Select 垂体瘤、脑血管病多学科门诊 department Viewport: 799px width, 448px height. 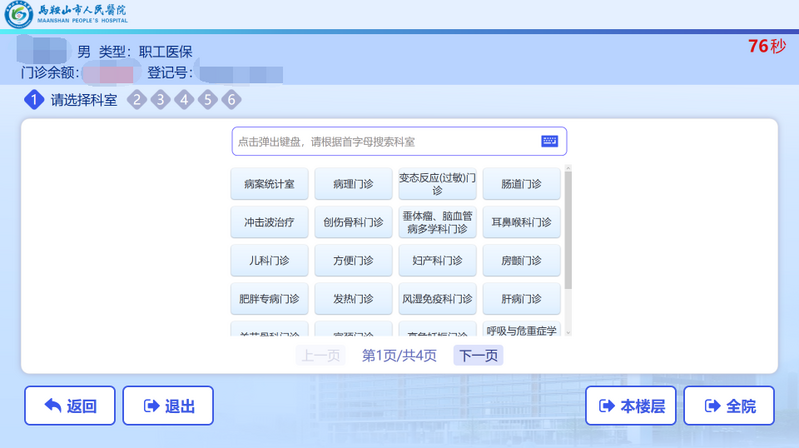[x=437, y=222]
